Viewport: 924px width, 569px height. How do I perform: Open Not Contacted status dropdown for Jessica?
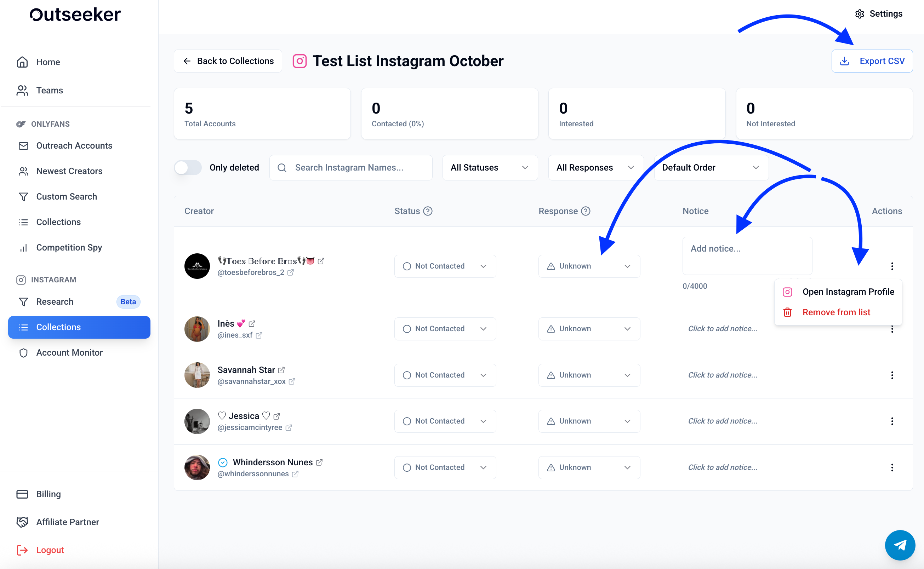(x=445, y=421)
